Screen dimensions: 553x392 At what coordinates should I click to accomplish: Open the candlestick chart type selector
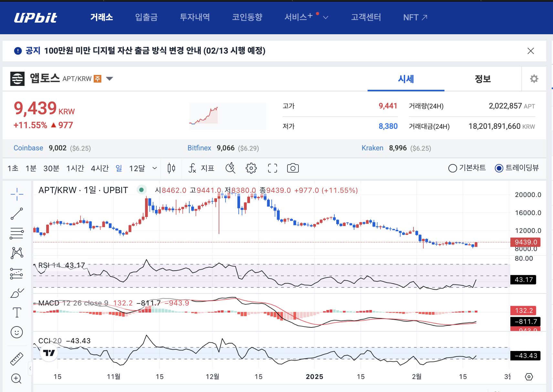tap(171, 168)
